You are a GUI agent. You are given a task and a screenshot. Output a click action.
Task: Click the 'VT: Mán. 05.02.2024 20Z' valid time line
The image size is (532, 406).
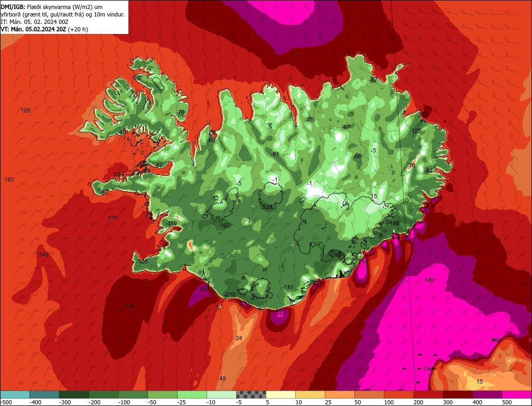tap(34, 29)
